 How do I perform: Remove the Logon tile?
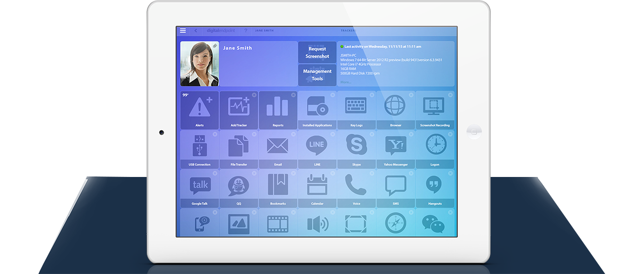pyautogui.click(x=450, y=134)
